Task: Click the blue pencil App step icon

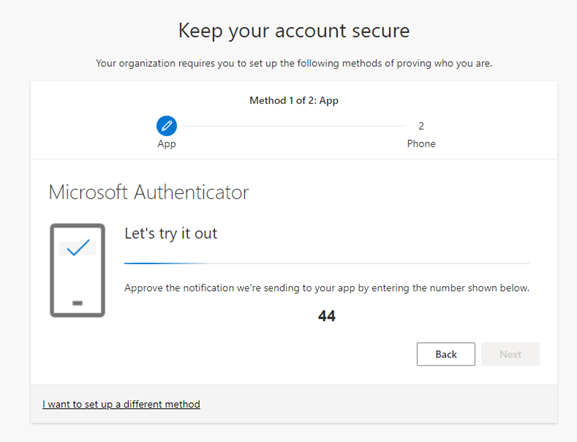Action: point(167,126)
